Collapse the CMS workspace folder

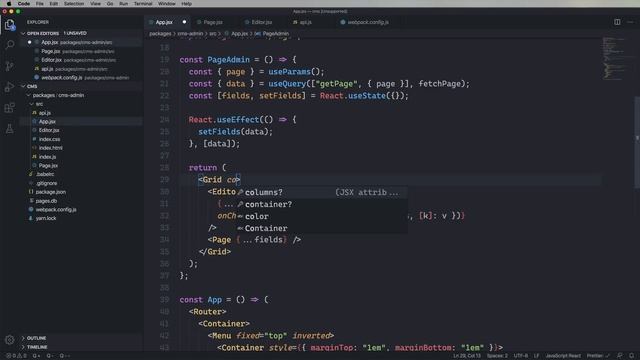pos(23,86)
